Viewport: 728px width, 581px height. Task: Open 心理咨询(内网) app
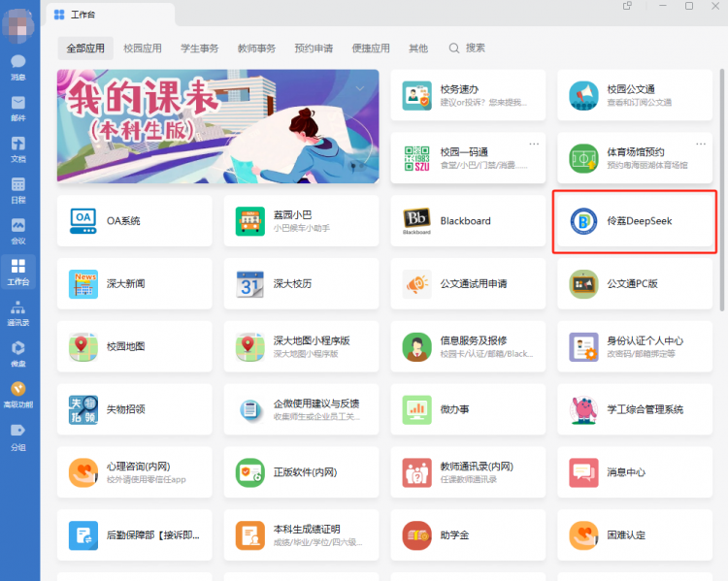pyautogui.click(x=135, y=472)
